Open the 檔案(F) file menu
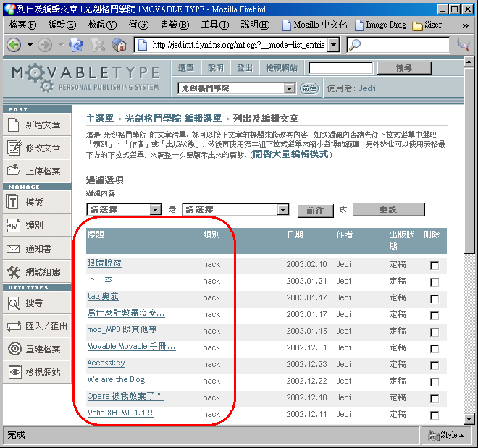This screenshot has height=448, width=478. (23, 25)
